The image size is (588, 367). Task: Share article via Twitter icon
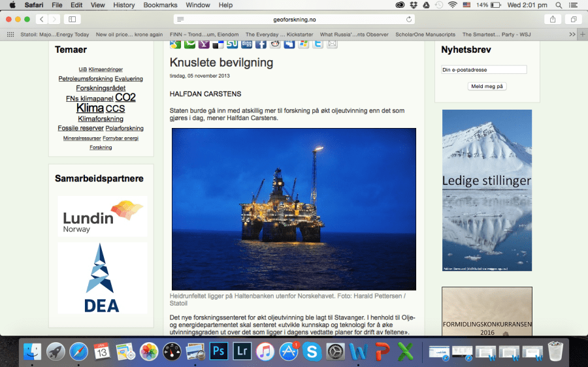318,44
